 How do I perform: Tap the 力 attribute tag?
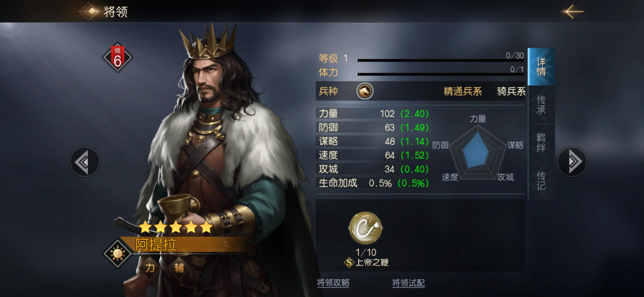click(x=150, y=267)
